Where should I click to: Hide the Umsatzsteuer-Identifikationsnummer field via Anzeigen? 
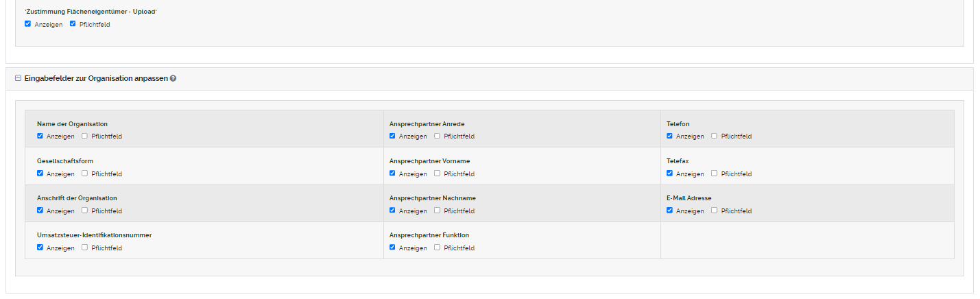[x=40, y=247]
